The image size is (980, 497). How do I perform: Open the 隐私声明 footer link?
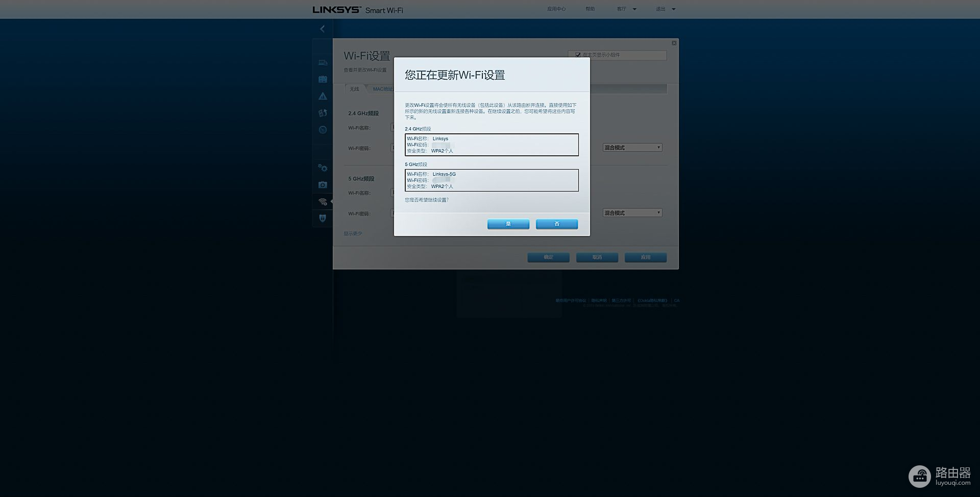pos(599,301)
